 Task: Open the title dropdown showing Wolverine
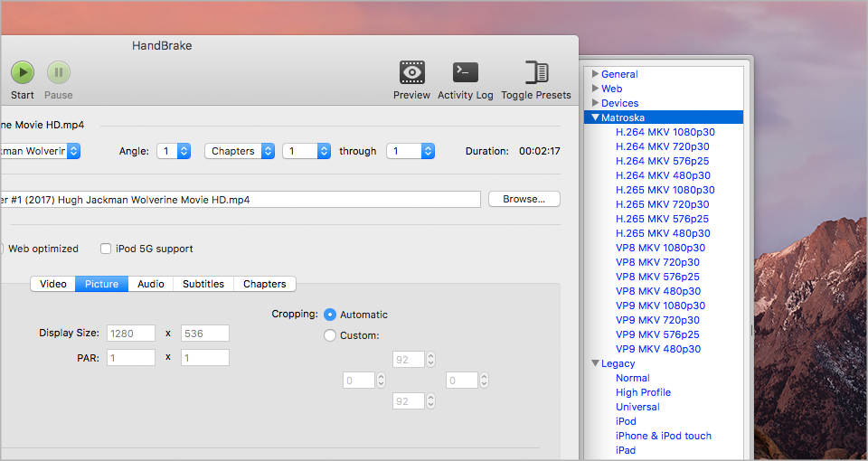click(41, 151)
